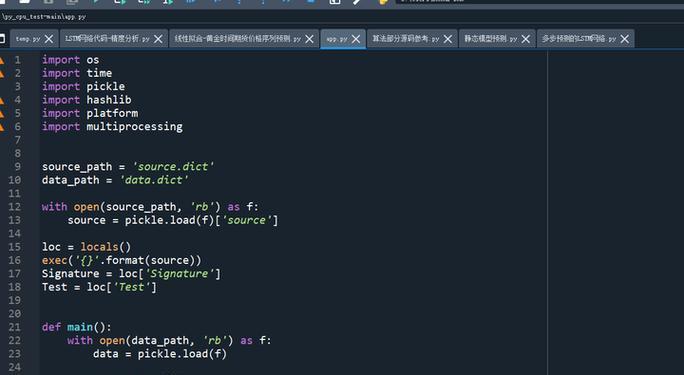Close the 算法部分源码参考.py tab
This screenshot has height=375, width=684.
click(x=448, y=39)
